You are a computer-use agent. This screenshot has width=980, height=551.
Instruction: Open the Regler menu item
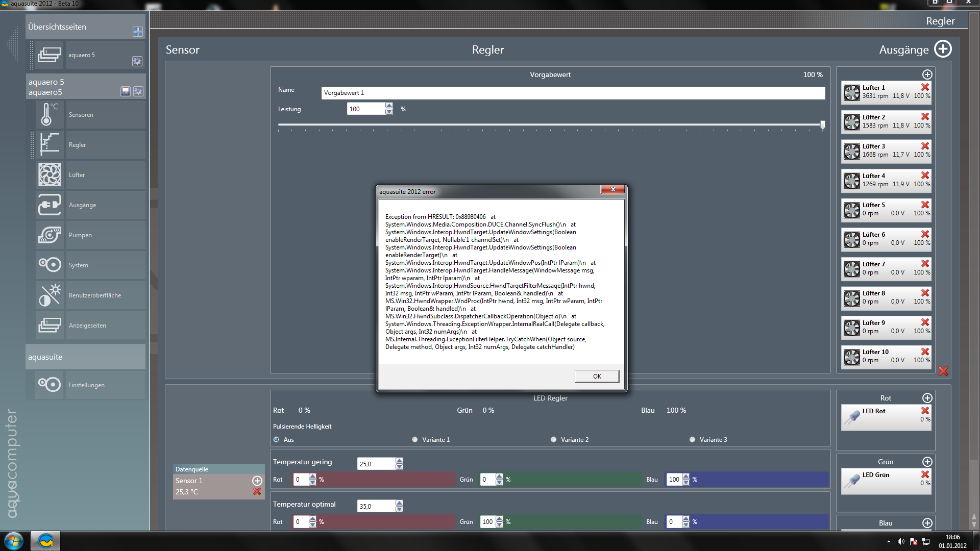click(78, 145)
